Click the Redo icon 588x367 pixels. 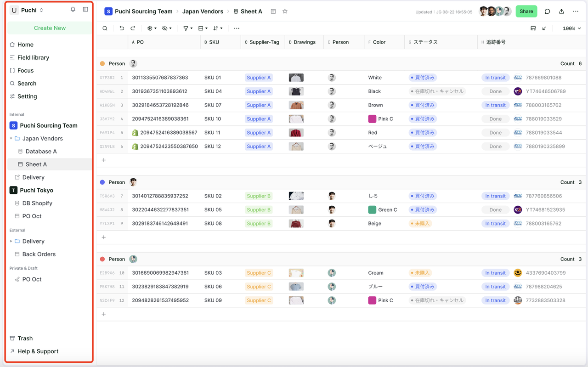(x=133, y=28)
